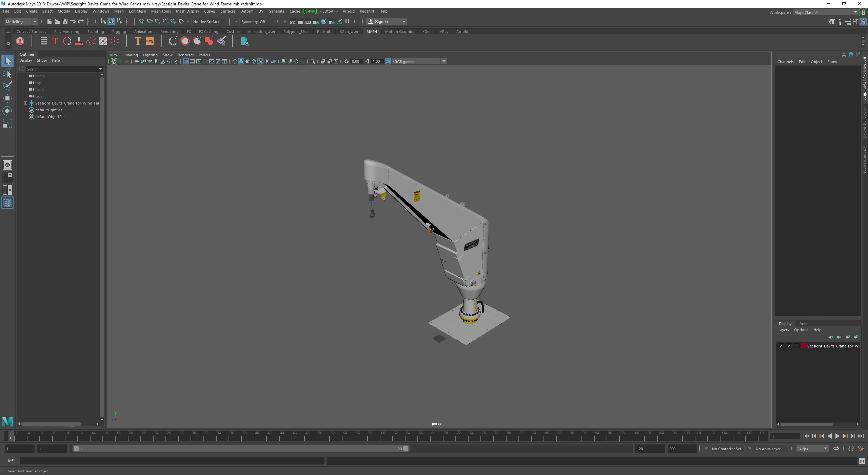Viewport: 868px width, 475px height.
Task: Toggle smooth shade all in viewport
Action: click(241, 61)
